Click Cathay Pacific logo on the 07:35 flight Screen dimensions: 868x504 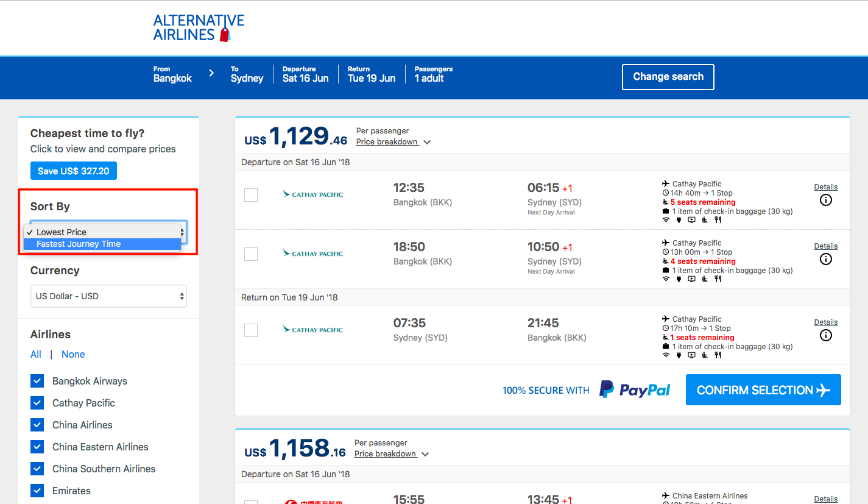tap(313, 330)
